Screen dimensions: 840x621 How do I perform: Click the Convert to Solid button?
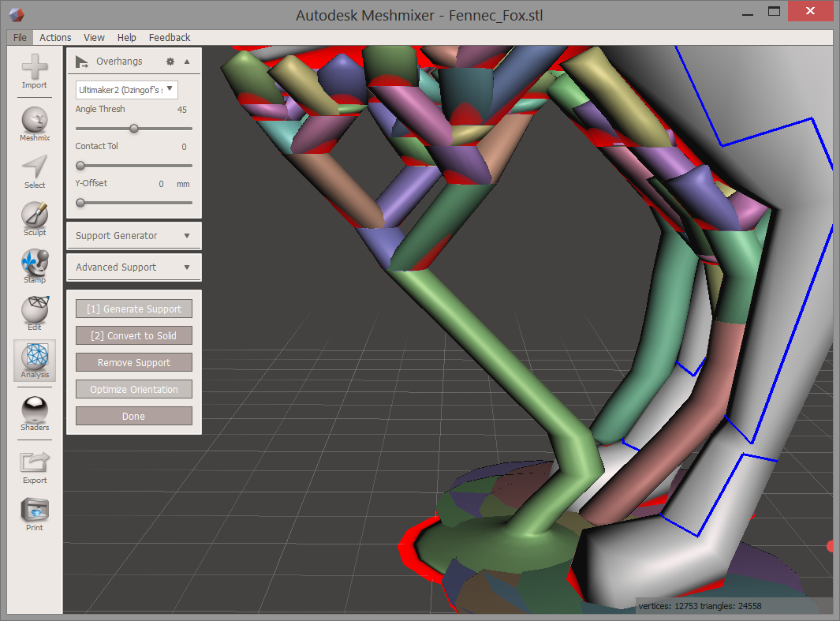(x=134, y=335)
